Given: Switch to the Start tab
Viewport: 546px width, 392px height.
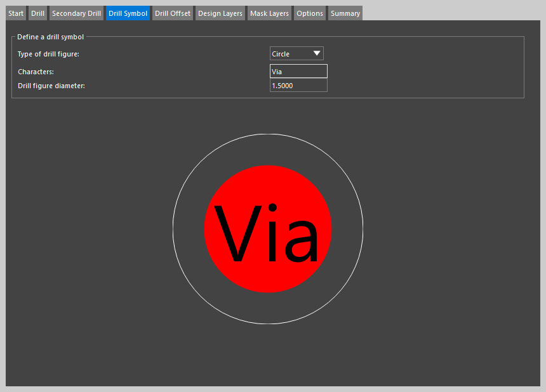Looking at the screenshot, I should [16, 13].
